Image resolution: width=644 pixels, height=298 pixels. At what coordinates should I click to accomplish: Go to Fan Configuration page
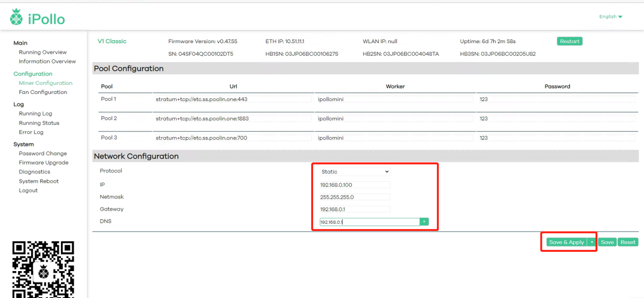click(43, 92)
